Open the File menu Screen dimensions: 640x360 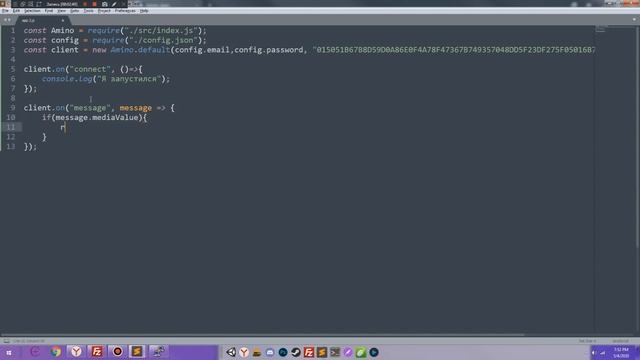[x=5, y=11]
